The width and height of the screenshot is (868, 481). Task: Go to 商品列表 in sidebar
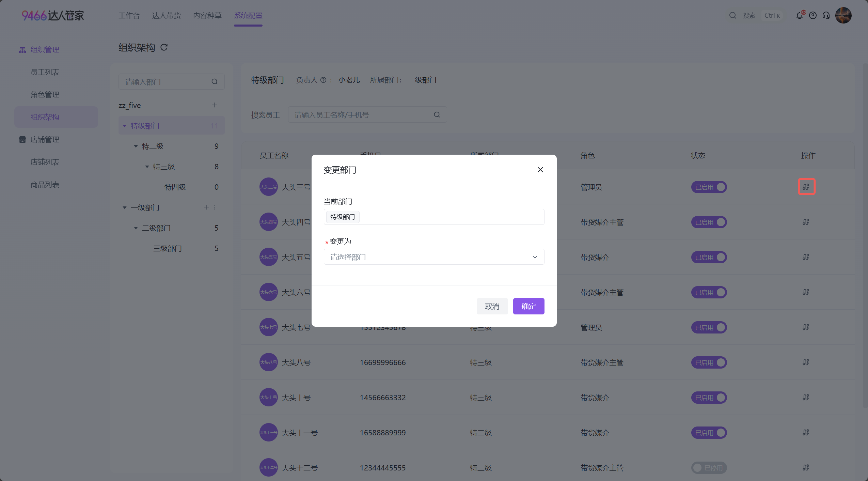(x=45, y=185)
